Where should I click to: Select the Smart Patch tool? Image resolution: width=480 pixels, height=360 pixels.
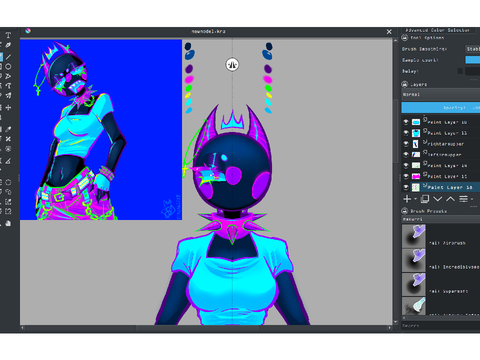pyautogui.click(x=8, y=139)
